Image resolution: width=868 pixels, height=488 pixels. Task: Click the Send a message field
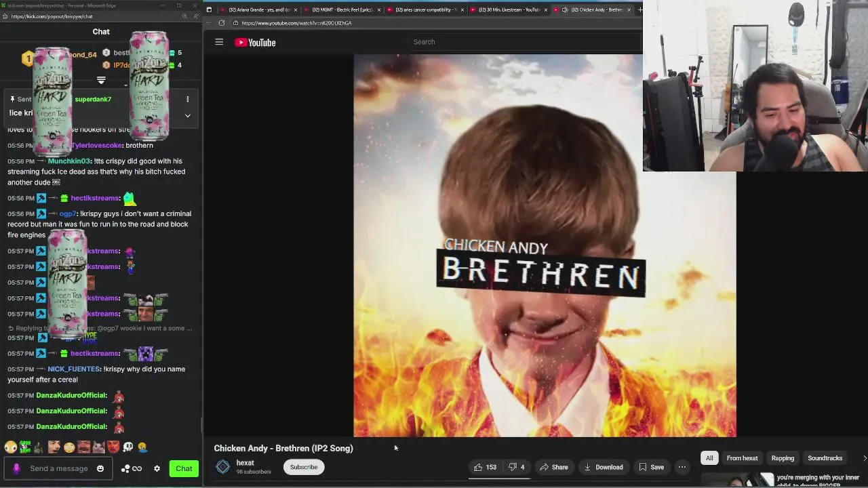pos(59,468)
